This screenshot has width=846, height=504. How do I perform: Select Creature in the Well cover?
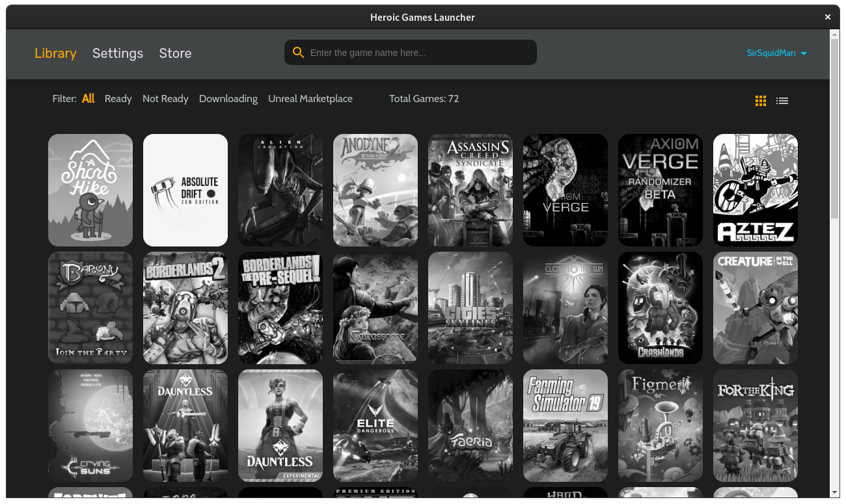(x=756, y=308)
